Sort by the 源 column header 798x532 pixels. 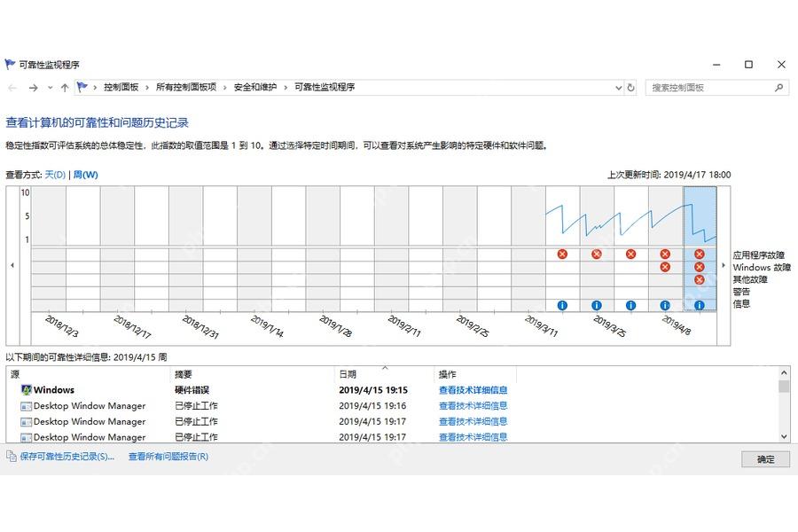88,374
